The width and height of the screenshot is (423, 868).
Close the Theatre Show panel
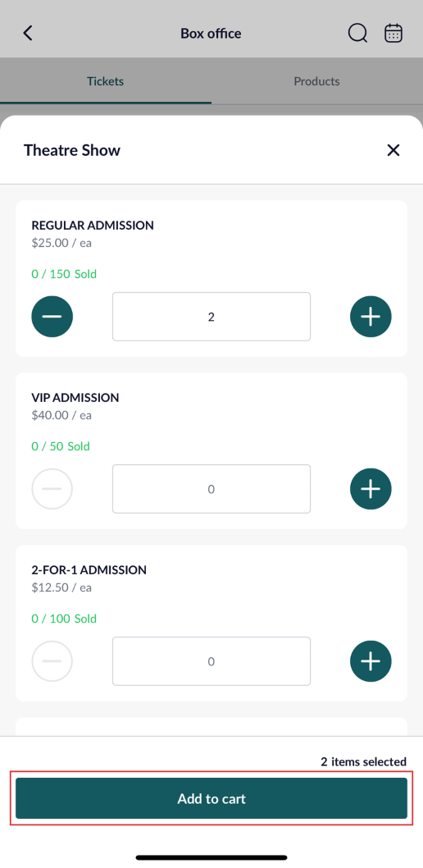[x=393, y=150]
